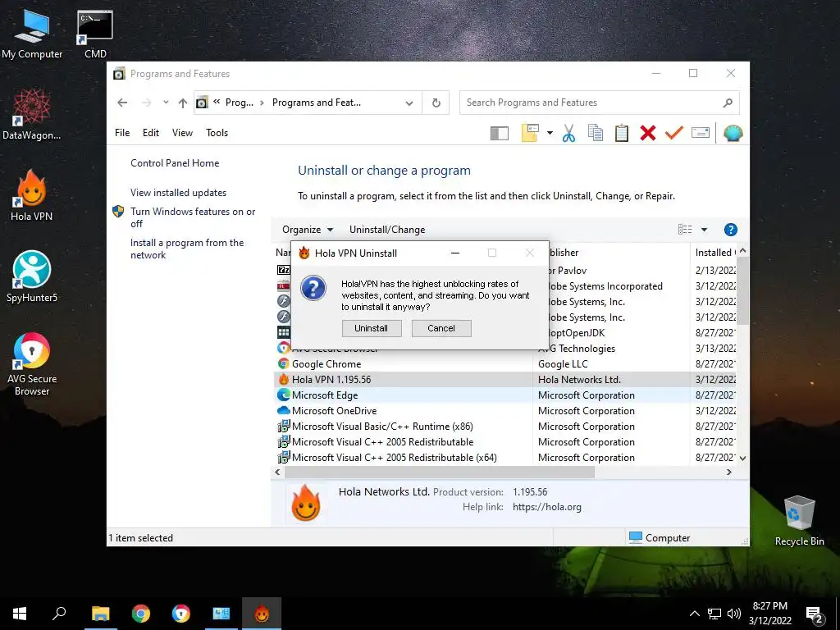Open View installed updates link

coord(178,192)
